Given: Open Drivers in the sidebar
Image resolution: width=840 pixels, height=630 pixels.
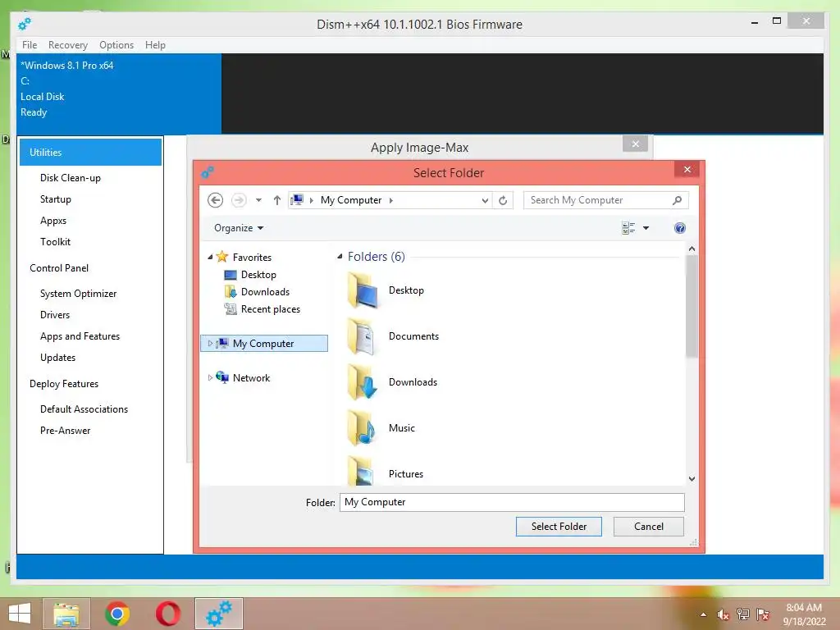Looking at the screenshot, I should 55,315.
